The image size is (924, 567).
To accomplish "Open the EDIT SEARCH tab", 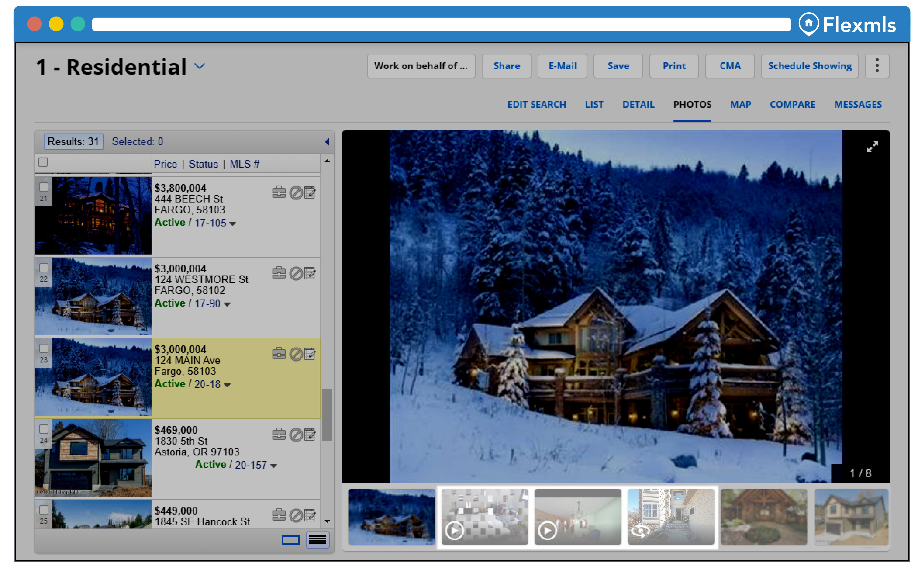I will 537,104.
